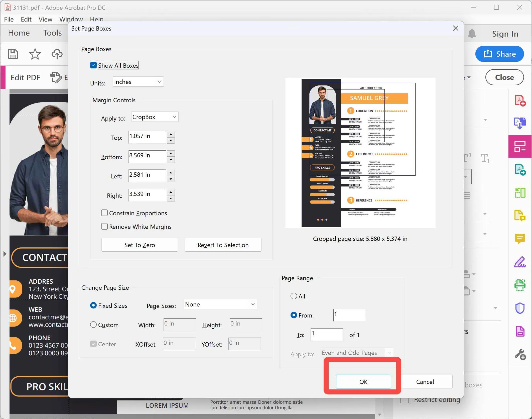
Task: Toggle the Show All Boxes checkbox
Action: [x=93, y=65]
